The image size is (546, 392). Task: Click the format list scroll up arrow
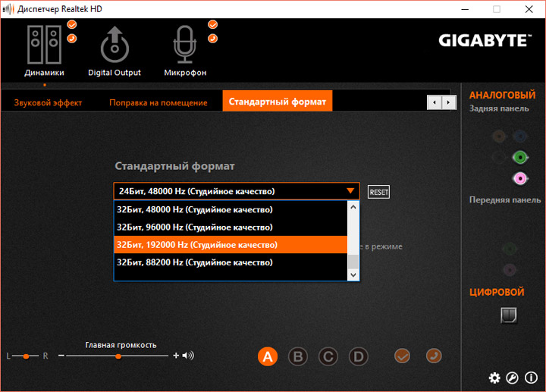353,207
